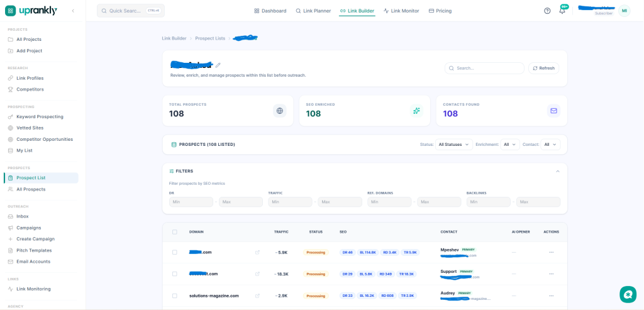Open the chat widget icon
Image resolution: width=644 pixels, height=310 pixels.
tap(628, 294)
